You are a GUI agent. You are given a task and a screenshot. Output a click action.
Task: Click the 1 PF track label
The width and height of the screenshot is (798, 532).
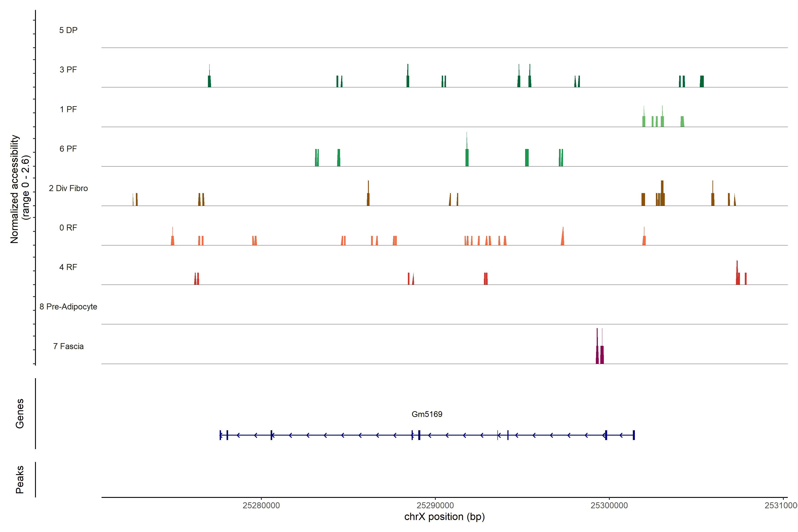click(x=68, y=109)
